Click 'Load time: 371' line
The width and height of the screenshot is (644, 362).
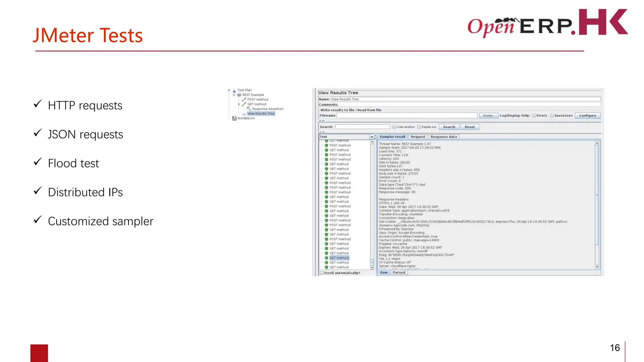(x=390, y=151)
